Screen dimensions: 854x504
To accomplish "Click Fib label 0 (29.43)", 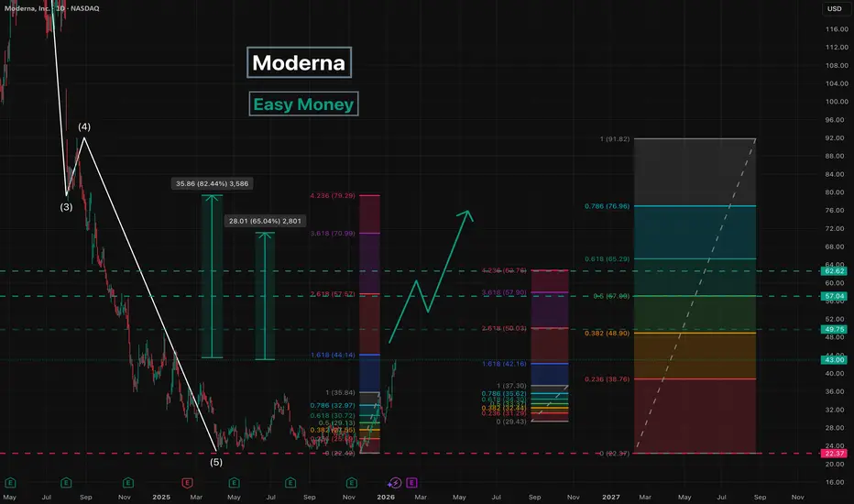I will 511,422.
